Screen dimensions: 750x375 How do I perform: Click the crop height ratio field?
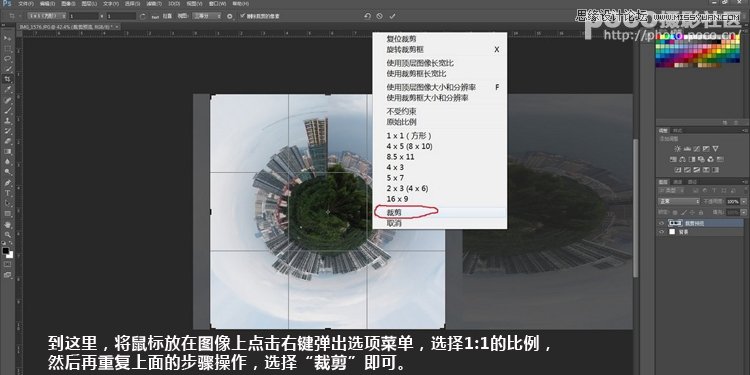[121, 16]
